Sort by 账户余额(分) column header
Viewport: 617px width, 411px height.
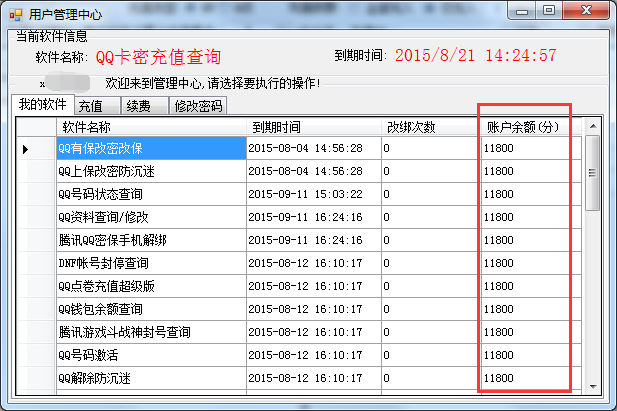pos(531,127)
